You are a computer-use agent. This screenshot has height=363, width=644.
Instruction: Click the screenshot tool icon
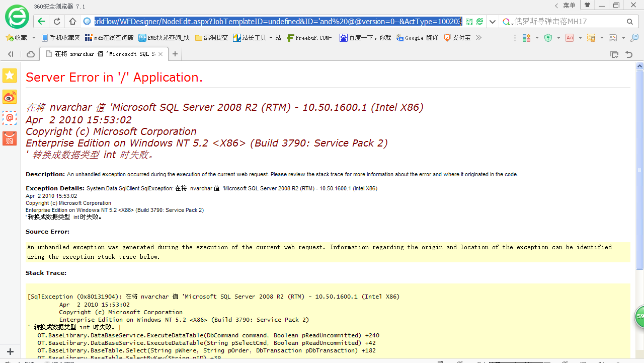pos(613,38)
